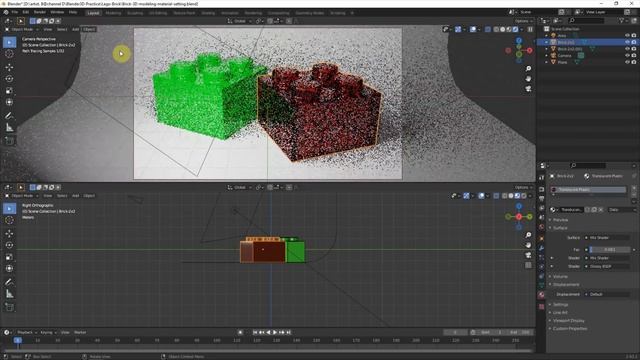The height and width of the screenshot is (360, 640).
Task: Expand the Settings panel
Action: [560, 305]
